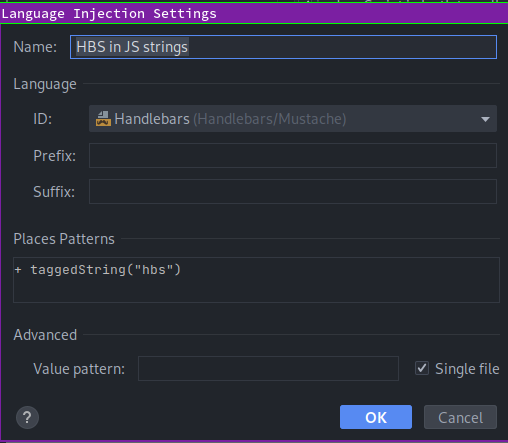Click into the Prefix text field
Image resolution: width=508 pixels, height=443 pixels.
(x=293, y=155)
